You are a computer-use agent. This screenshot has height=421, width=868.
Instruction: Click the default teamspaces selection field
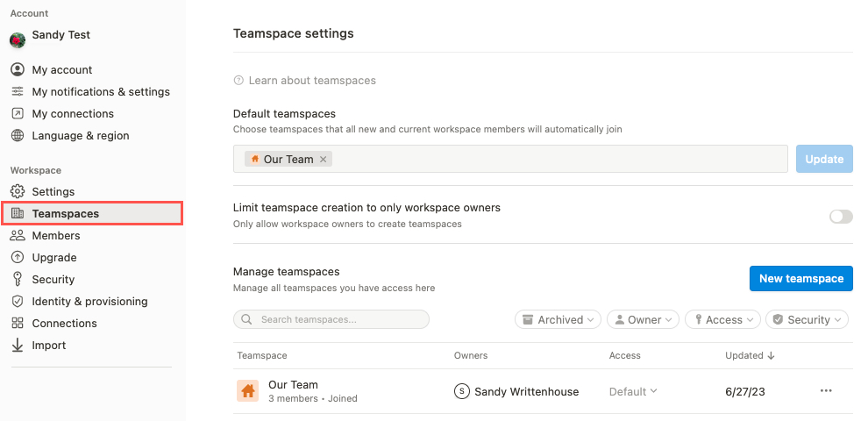tap(510, 159)
